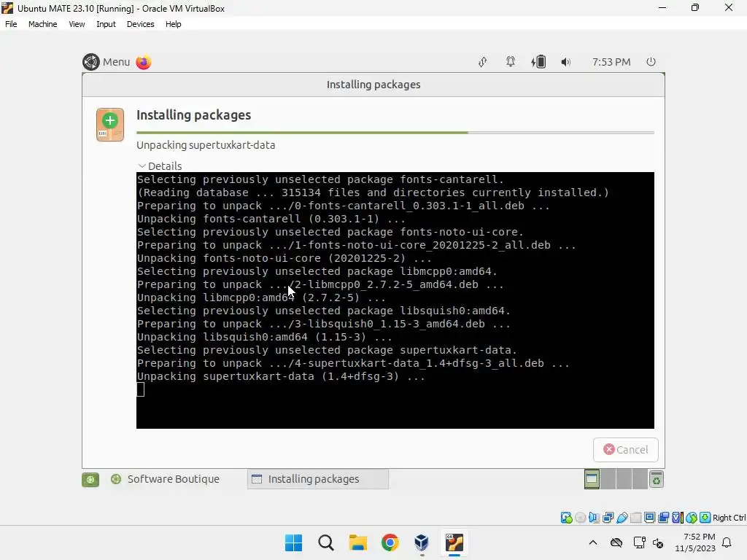Viewport: 747px width, 560px height.
Task: Select the first workspace in workspace switcher
Action: click(x=592, y=479)
